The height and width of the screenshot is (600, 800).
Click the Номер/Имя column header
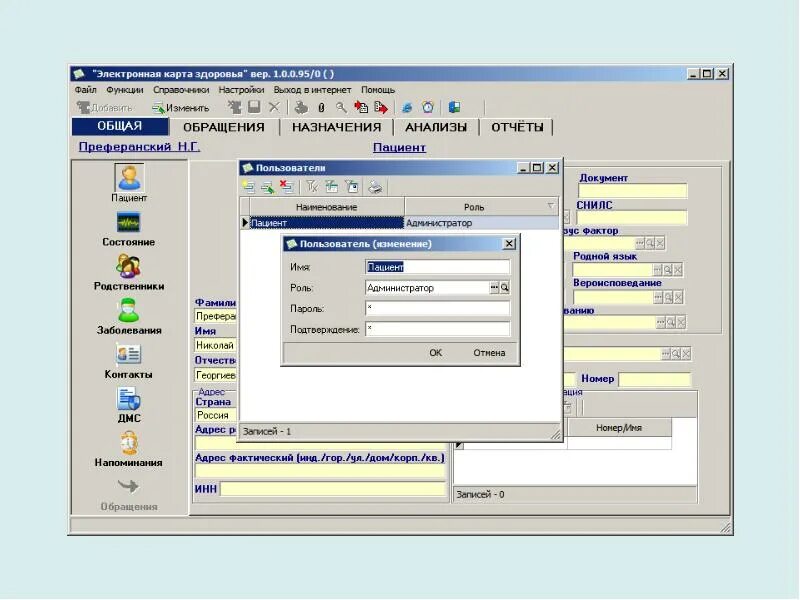click(619, 428)
